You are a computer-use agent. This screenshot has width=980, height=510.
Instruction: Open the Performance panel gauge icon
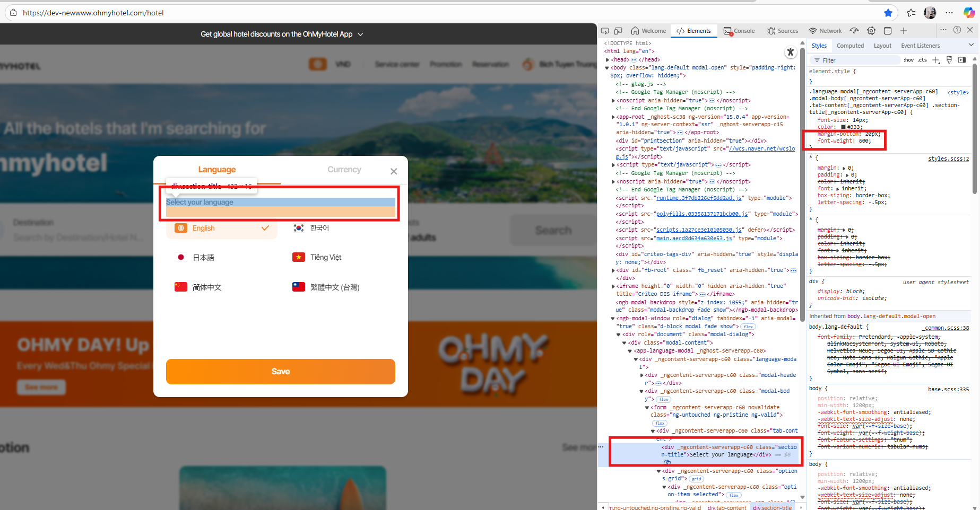click(854, 31)
